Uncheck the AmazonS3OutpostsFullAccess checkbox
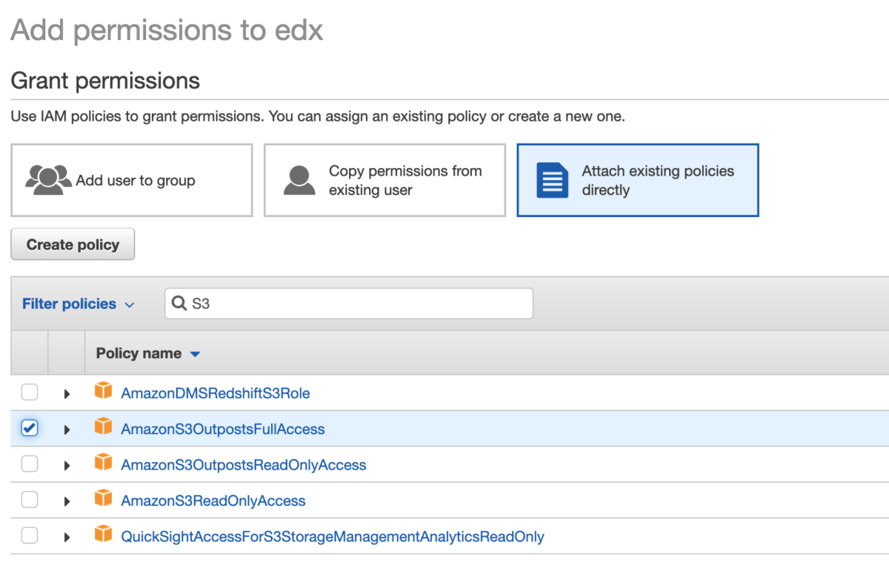The image size is (889, 588). click(x=30, y=428)
